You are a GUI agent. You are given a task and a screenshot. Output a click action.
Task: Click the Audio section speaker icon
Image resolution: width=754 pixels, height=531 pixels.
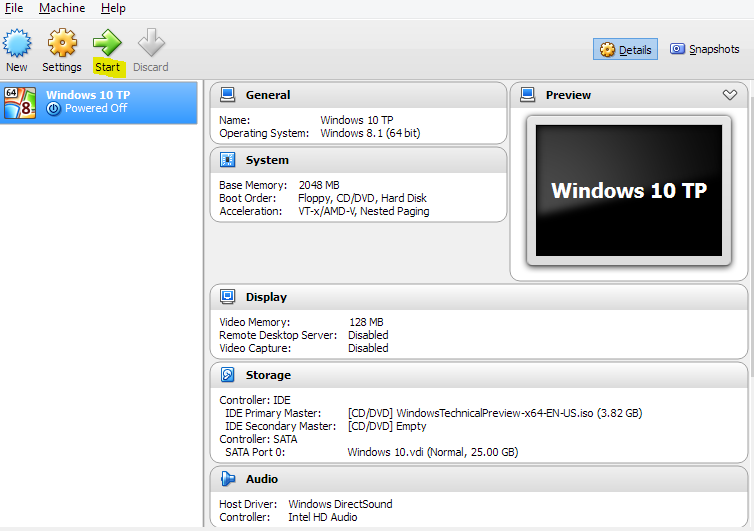(227, 479)
